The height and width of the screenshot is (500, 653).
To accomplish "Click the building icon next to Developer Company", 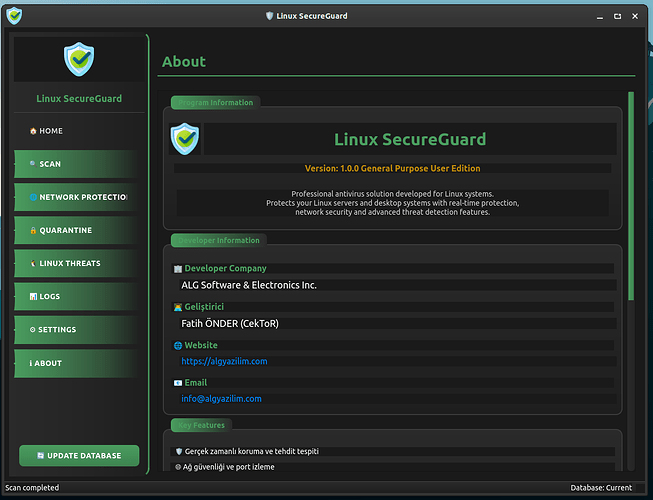I will pyautogui.click(x=178, y=269).
